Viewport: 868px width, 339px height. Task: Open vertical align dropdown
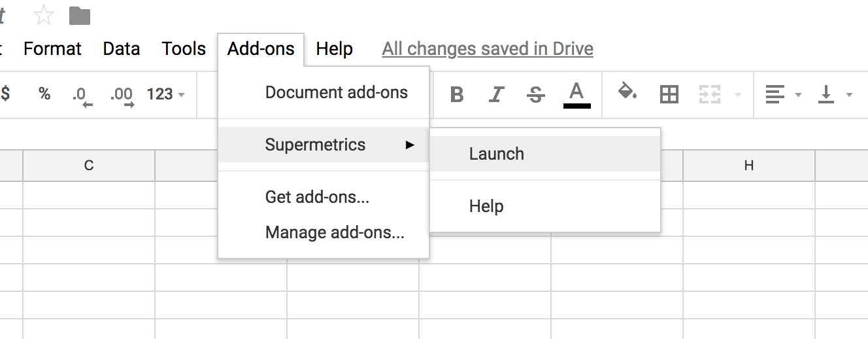click(835, 95)
